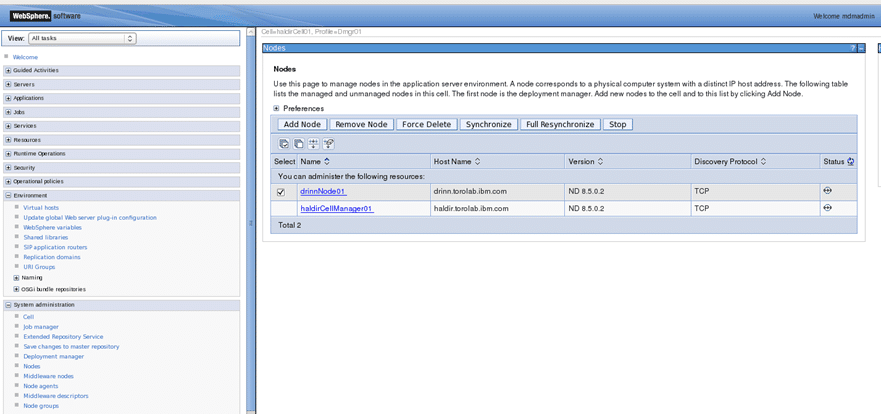Click the Clear Filter Value toolbar icon
Viewport: 881px width, 414px height.
pos(329,144)
